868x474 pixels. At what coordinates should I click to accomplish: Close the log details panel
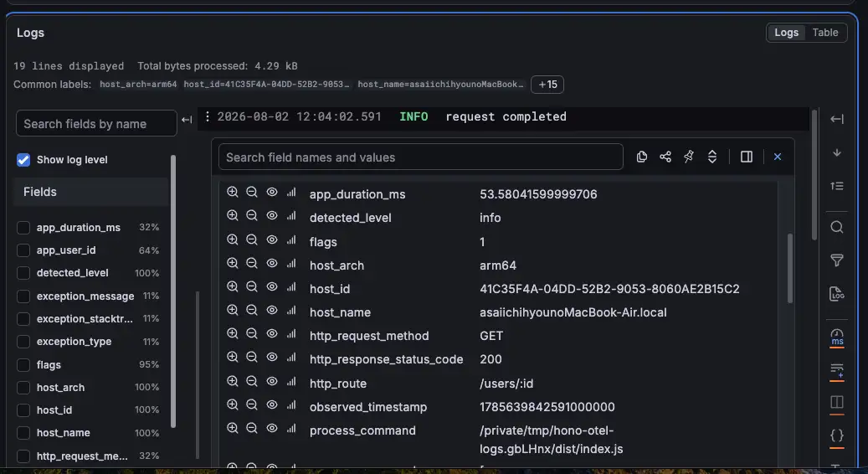(778, 157)
